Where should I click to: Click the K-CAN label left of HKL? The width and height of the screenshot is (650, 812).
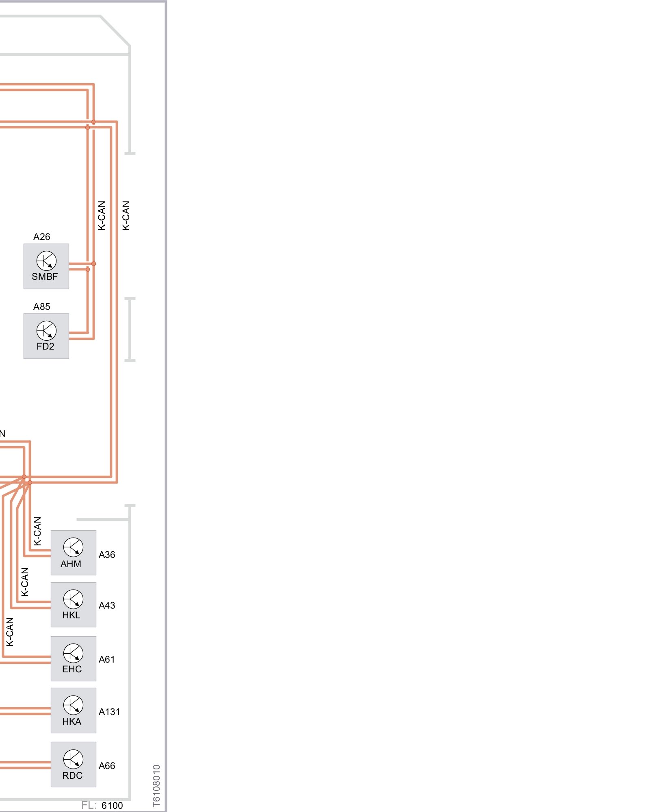(25, 582)
